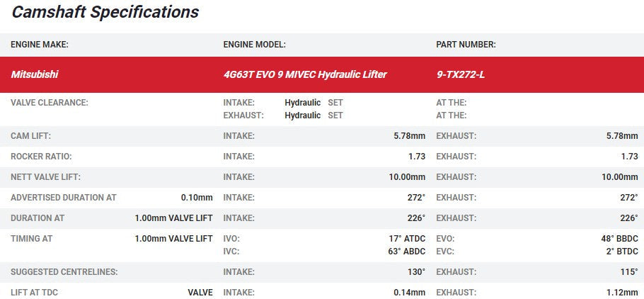This screenshot has height=299, width=644.
Task: Select the intake cam lift value 5.78mm
Action: pyautogui.click(x=409, y=136)
